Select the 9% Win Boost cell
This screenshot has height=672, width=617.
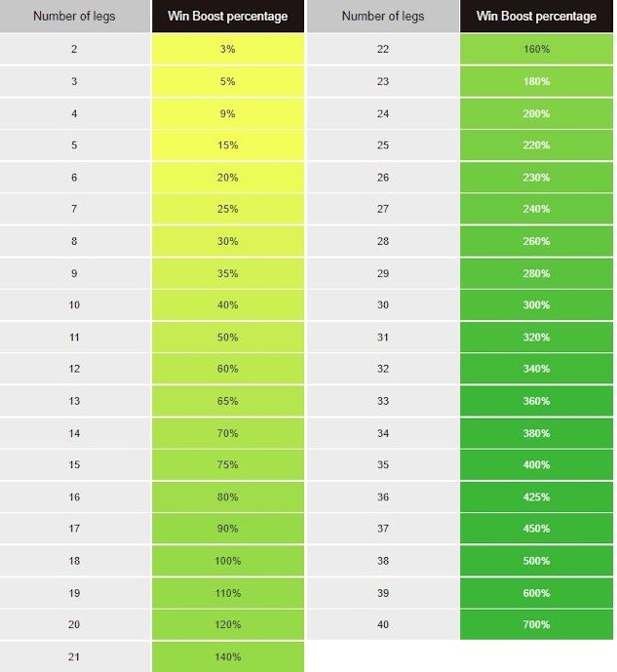tap(227, 113)
